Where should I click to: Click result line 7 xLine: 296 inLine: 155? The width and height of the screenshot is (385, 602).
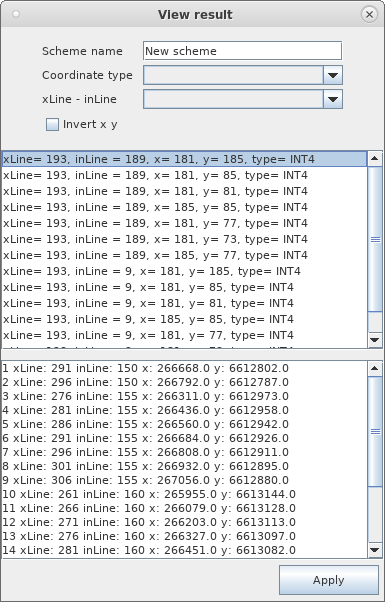tap(146, 452)
